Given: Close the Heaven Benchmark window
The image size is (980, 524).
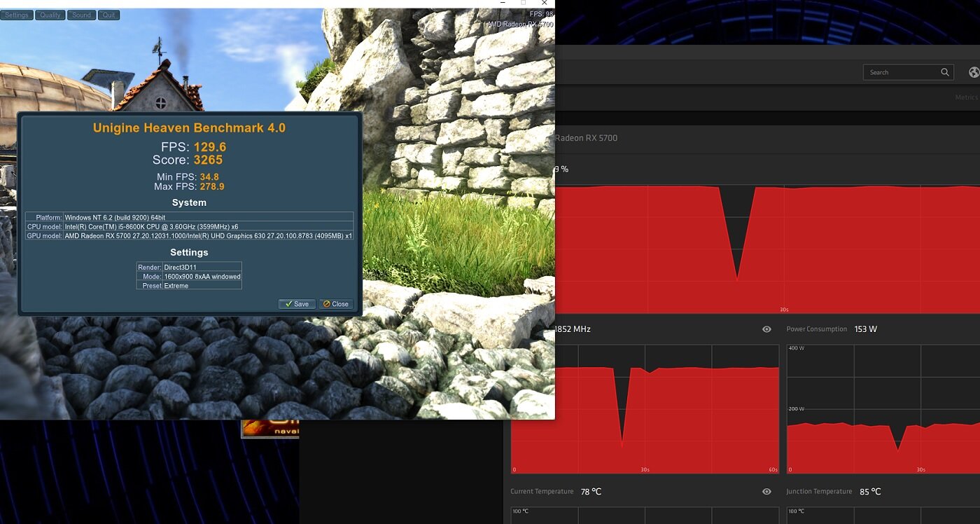Looking at the screenshot, I should click(545, 3).
